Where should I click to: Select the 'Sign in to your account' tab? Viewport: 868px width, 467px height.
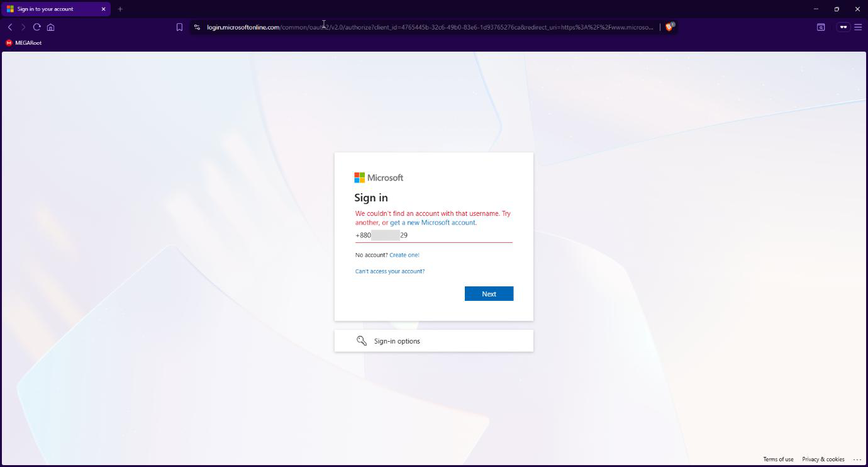pyautogui.click(x=55, y=9)
